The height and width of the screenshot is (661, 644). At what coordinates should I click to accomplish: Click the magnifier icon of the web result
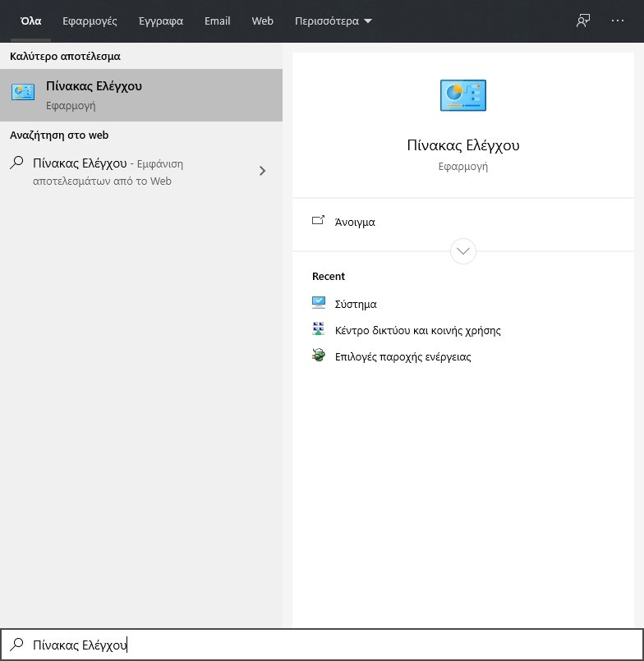coord(16,163)
